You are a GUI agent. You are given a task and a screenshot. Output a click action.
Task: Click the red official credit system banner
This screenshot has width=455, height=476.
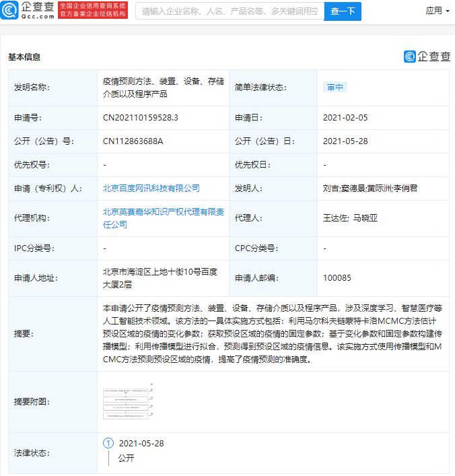point(93,10)
